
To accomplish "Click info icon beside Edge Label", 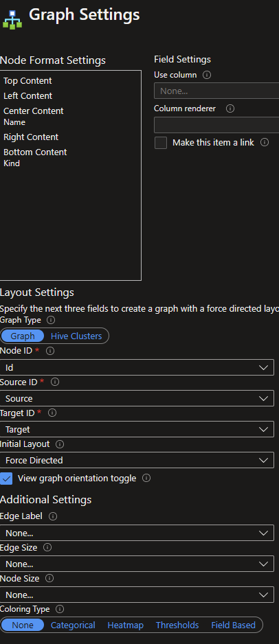I will 53,516.
